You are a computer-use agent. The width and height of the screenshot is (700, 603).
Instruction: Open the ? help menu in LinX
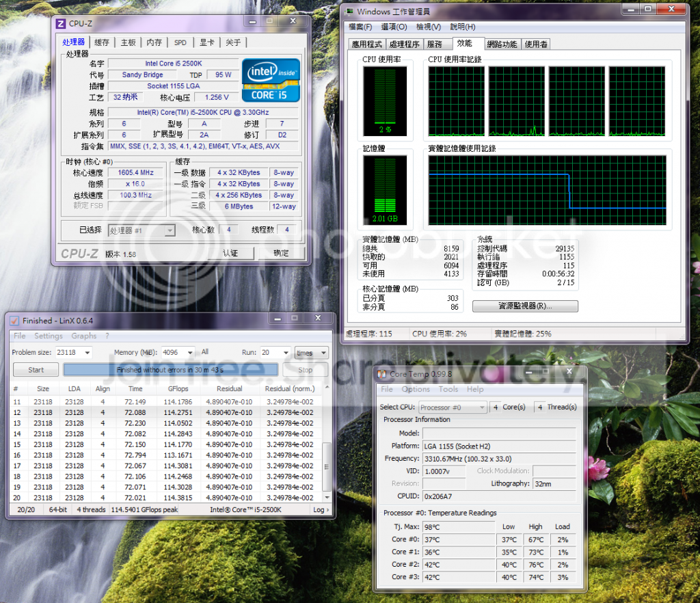pyautogui.click(x=107, y=336)
